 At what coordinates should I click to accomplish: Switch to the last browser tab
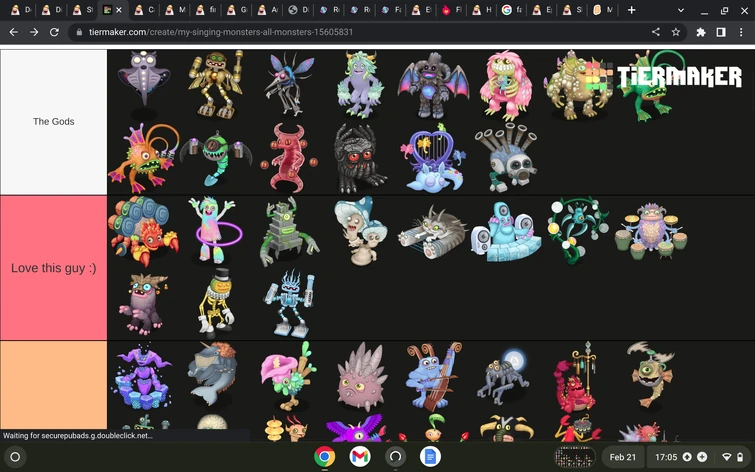pyautogui.click(x=603, y=10)
